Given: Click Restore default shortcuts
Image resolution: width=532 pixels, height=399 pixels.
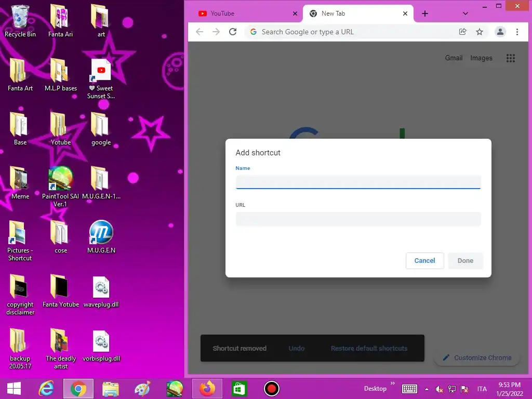Looking at the screenshot, I should (x=369, y=349).
